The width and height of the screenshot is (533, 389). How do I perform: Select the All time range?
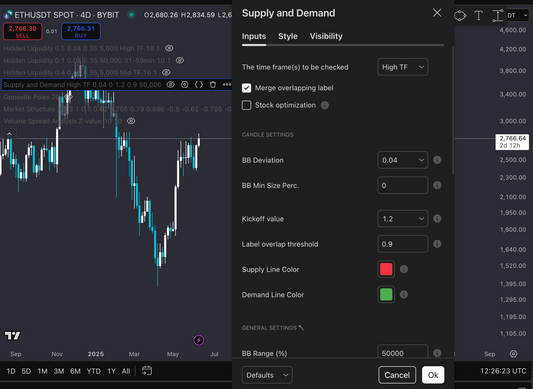(x=126, y=371)
